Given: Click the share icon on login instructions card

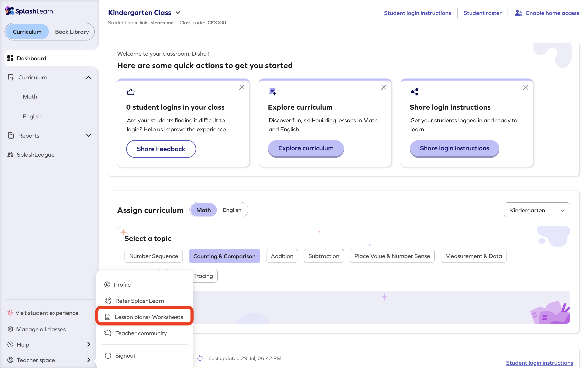Looking at the screenshot, I should point(414,92).
